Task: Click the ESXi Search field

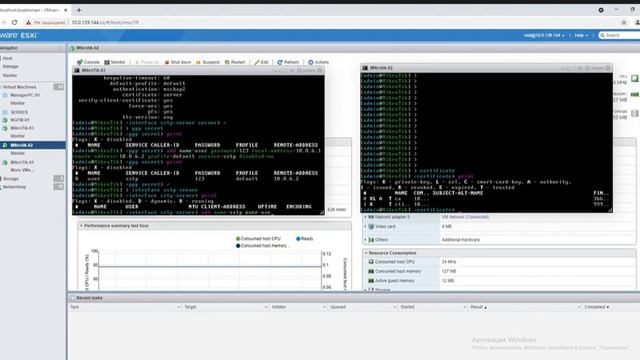Action: [619, 36]
